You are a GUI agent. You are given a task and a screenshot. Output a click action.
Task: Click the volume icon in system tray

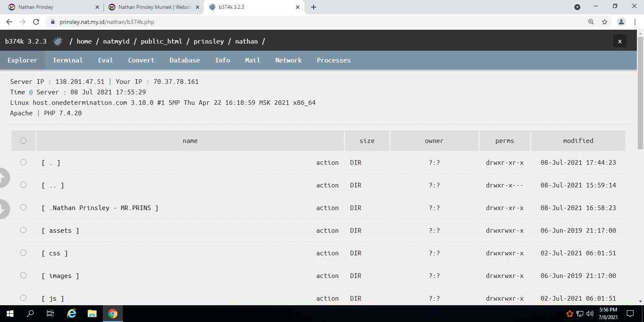click(x=590, y=314)
